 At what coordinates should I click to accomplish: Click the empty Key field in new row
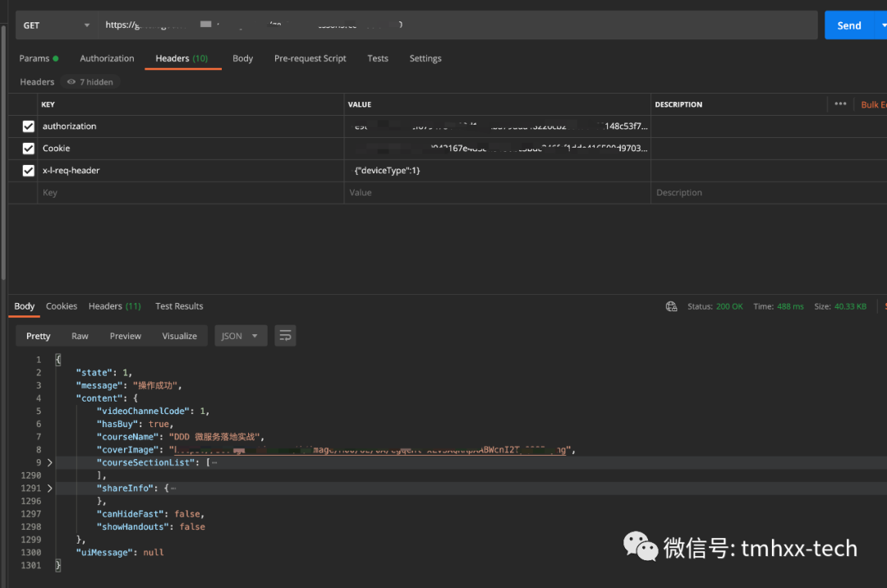[189, 193]
